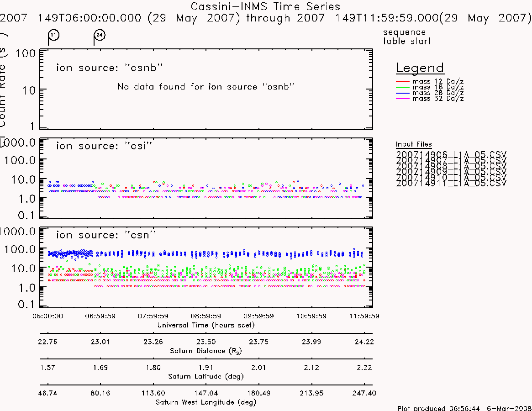Image resolution: width=532 pixels, height=411 pixels.
Task: Click the 08:59:59 time axis label
Action: 205,316
